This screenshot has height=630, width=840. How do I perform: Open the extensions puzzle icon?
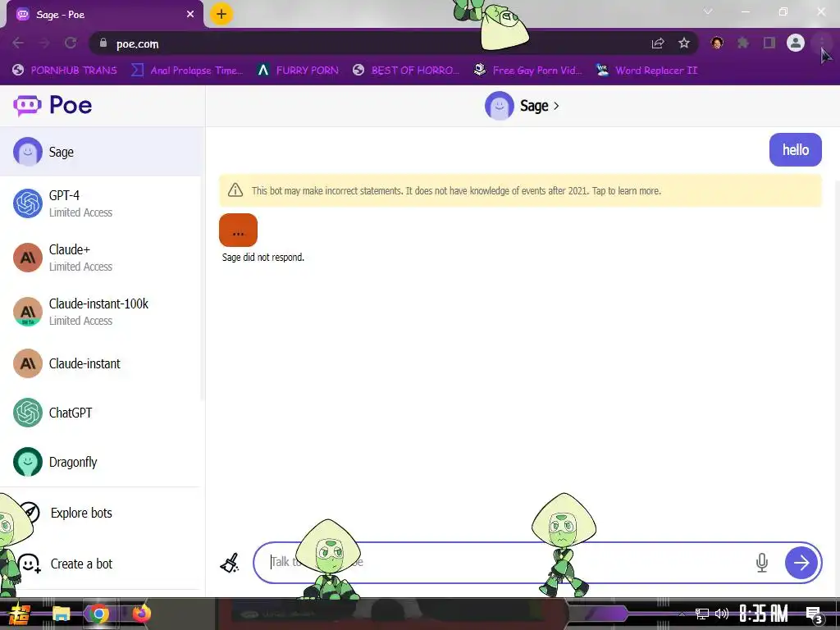click(743, 43)
